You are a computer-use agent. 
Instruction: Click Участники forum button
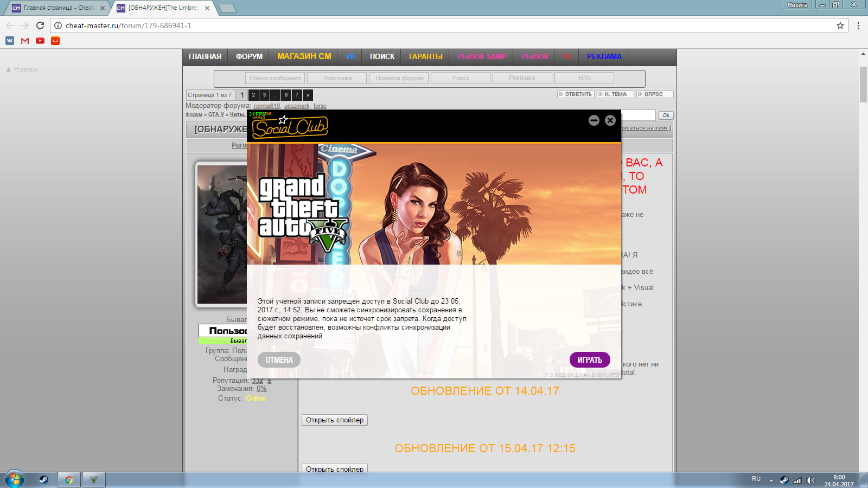pyautogui.click(x=337, y=78)
